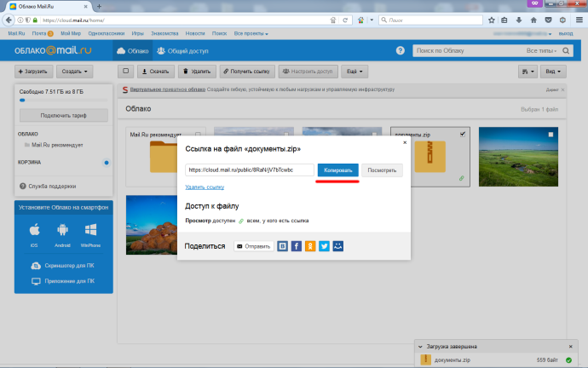588x368 pixels.
Task: Toggle the select-all checkbox in toolbar
Action: click(125, 72)
